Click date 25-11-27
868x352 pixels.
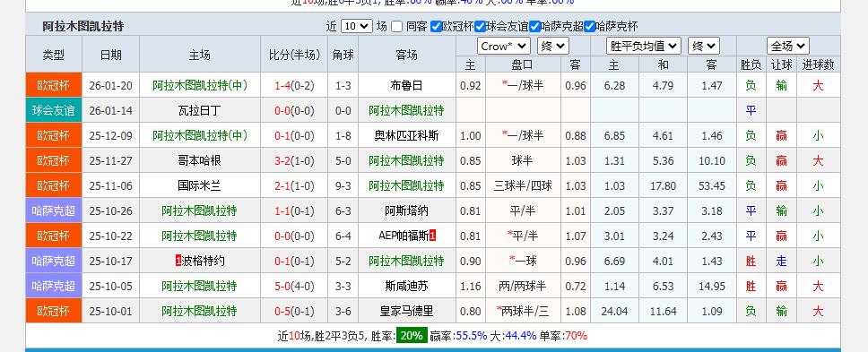coord(110,161)
